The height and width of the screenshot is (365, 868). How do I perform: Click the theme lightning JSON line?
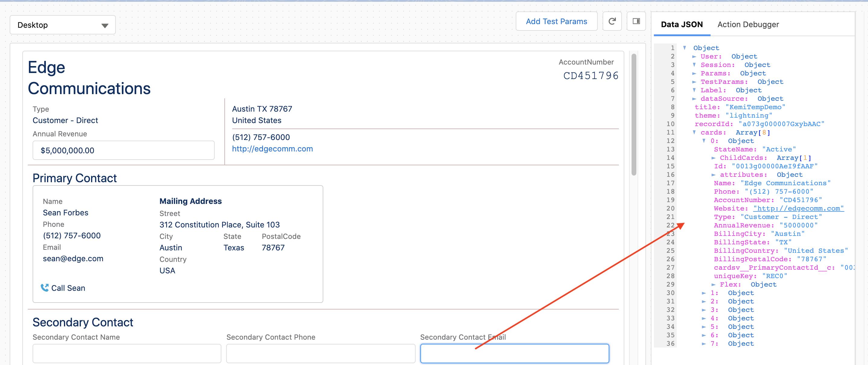[733, 115]
